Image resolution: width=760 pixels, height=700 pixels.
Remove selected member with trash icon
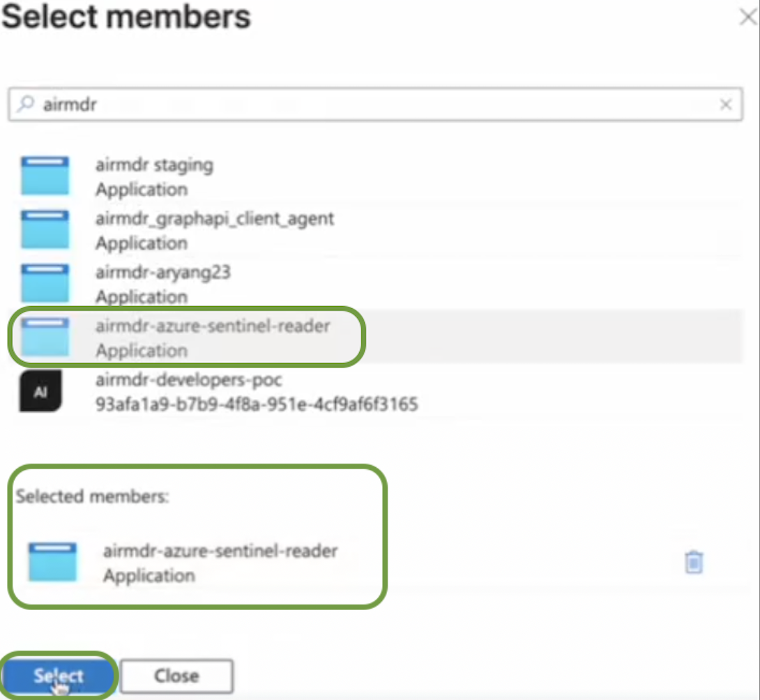click(694, 563)
